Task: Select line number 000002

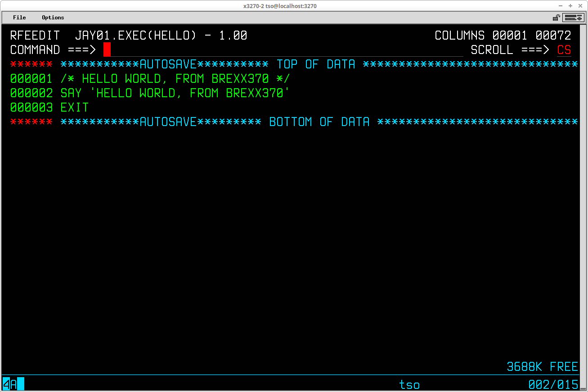Action: tap(31, 93)
